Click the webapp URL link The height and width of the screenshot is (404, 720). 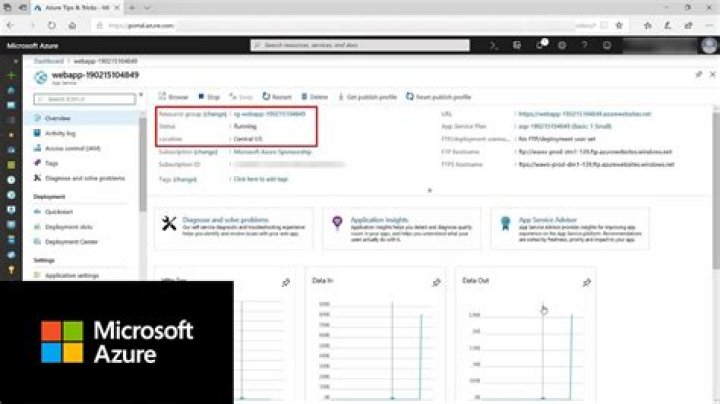tap(584, 114)
